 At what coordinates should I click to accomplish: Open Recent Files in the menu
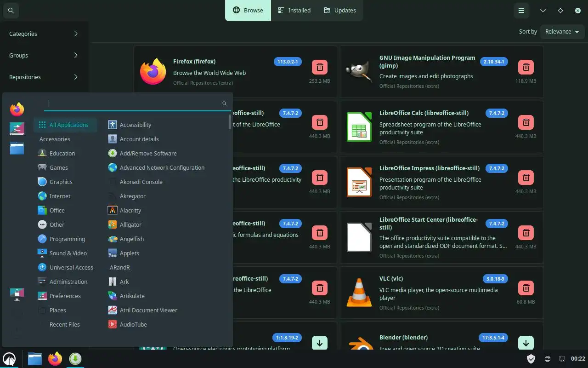click(65, 324)
